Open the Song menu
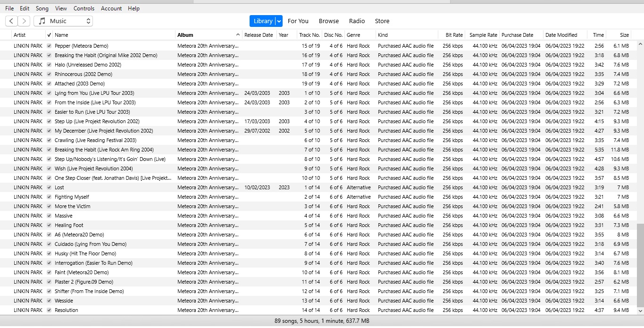 click(42, 8)
